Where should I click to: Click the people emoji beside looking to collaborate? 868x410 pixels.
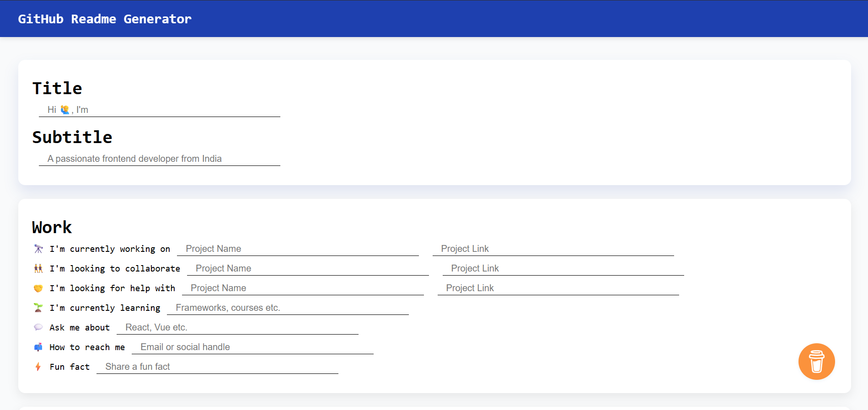click(38, 268)
